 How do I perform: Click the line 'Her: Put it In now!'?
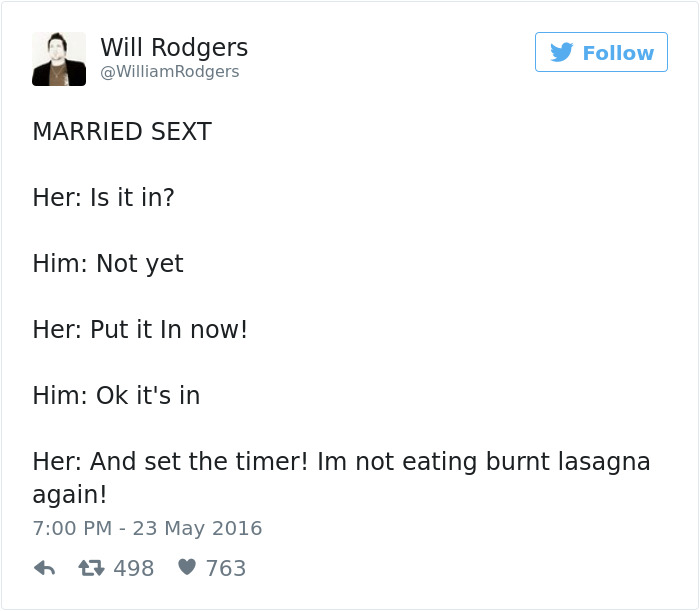coord(140,329)
